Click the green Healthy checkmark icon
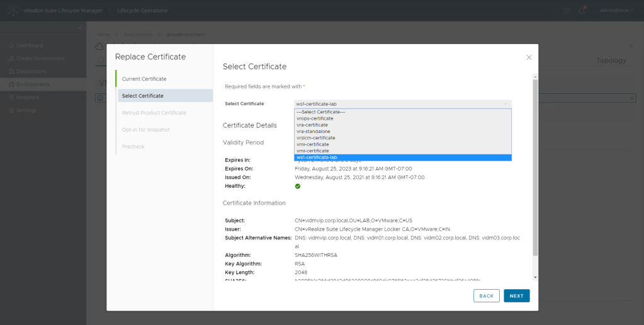 click(x=298, y=186)
